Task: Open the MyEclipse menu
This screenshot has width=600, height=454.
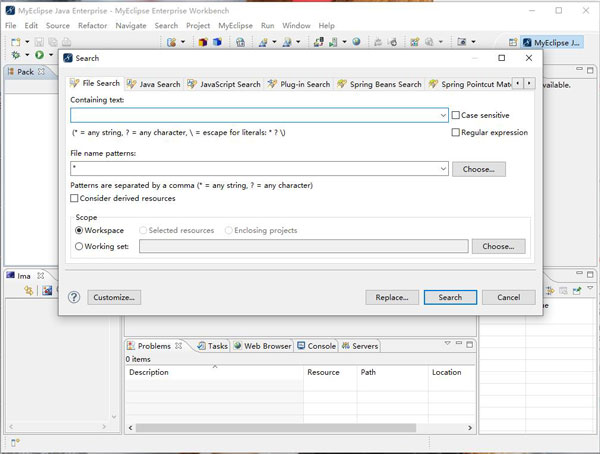Action: coord(235,26)
